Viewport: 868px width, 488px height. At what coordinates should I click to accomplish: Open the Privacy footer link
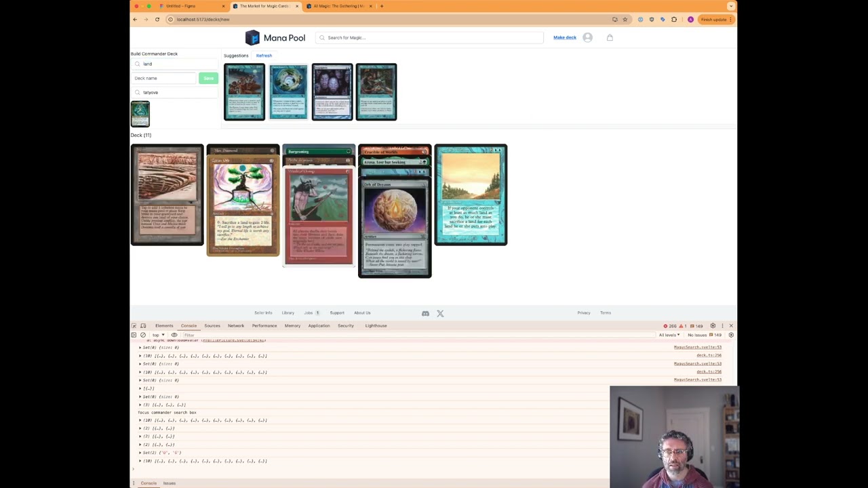[x=584, y=313]
